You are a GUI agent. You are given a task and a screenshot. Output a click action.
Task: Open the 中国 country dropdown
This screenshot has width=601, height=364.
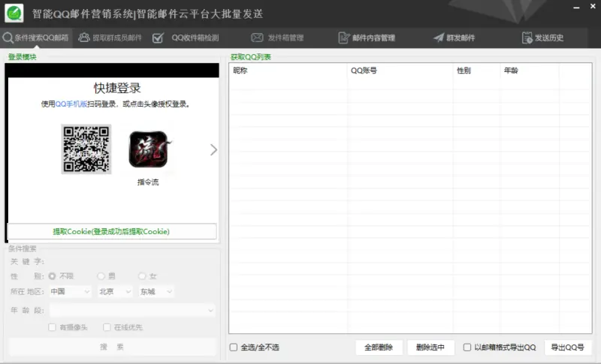(x=70, y=292)
